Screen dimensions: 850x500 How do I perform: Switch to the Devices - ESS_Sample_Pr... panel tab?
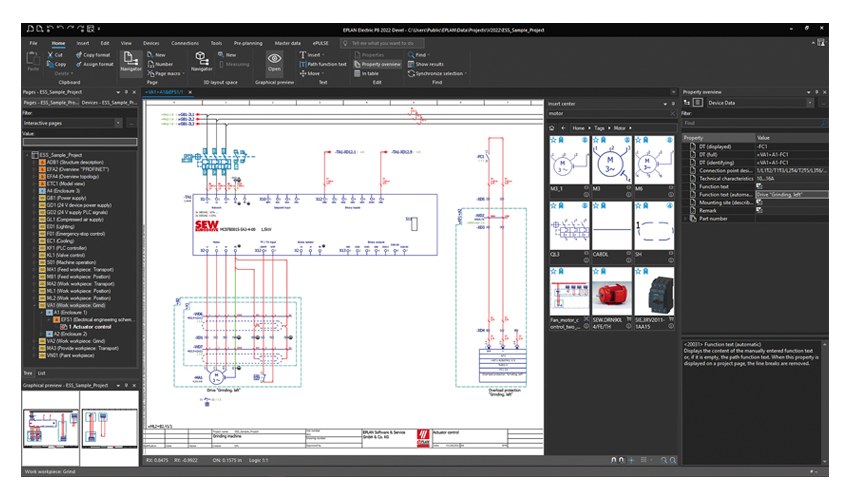coord(109,102)
